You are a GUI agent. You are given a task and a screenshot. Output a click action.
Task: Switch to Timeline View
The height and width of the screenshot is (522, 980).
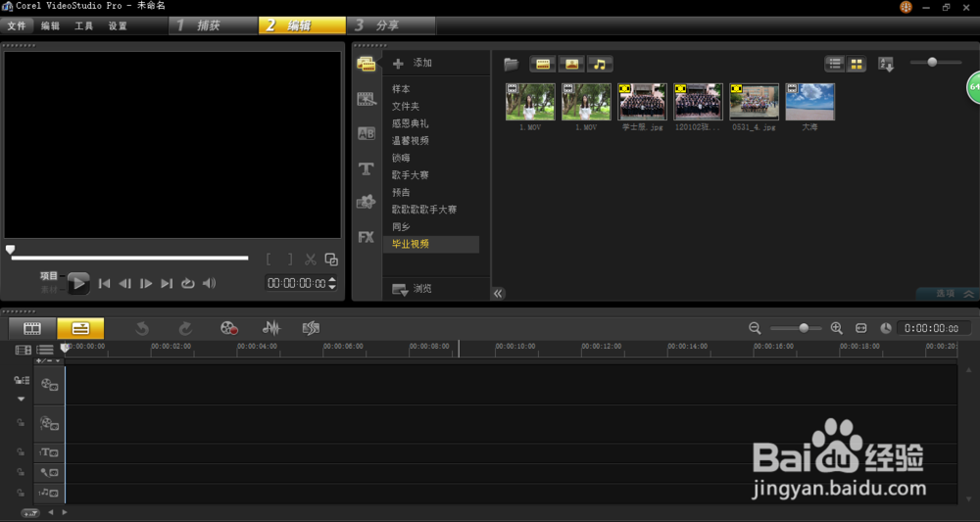(80, 328)
